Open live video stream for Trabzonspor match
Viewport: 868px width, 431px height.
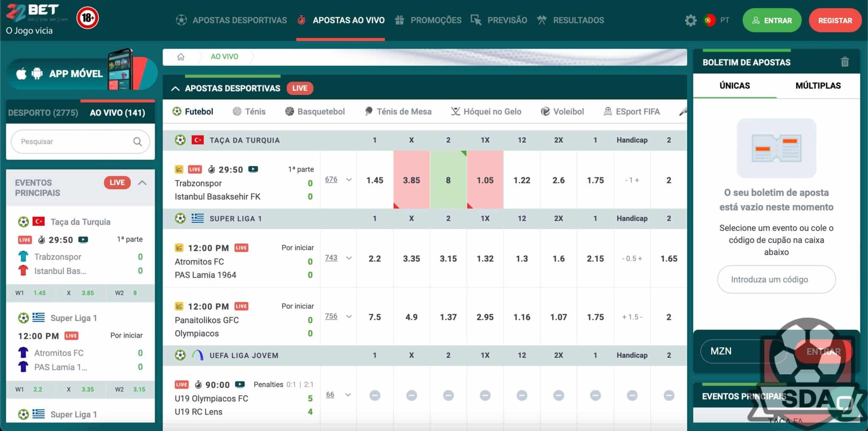[x=253, y=169]
